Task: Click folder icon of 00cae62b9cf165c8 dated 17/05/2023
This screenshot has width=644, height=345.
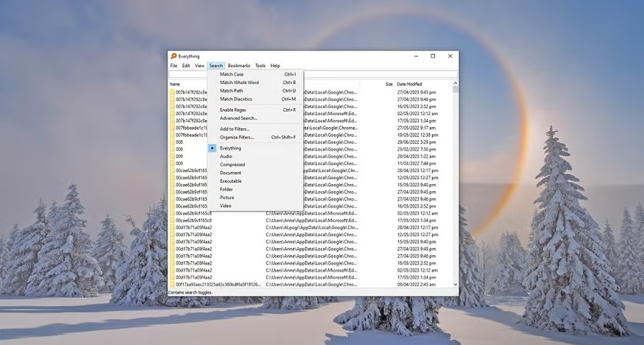Action: (173, 220)
